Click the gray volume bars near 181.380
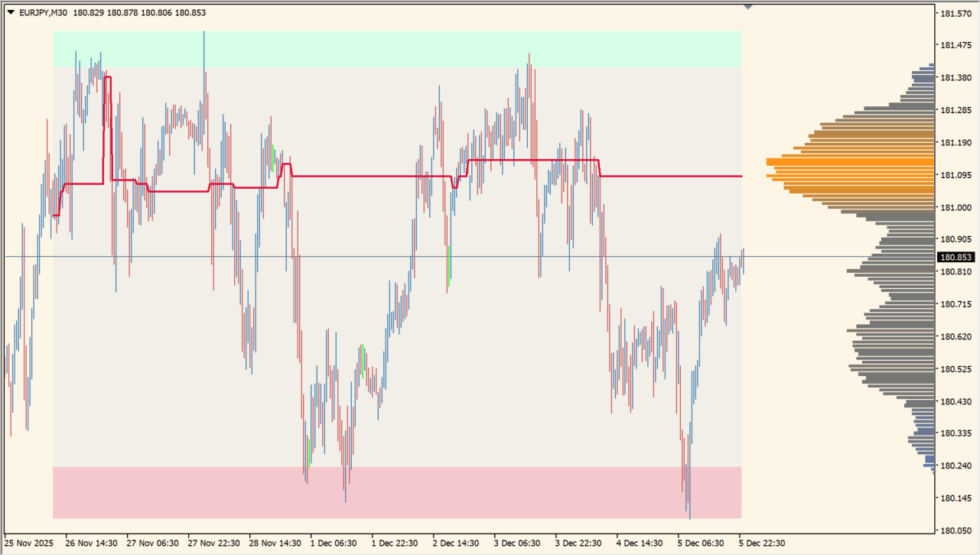This screenshot has width=980, height=555. tap(923, 77)
